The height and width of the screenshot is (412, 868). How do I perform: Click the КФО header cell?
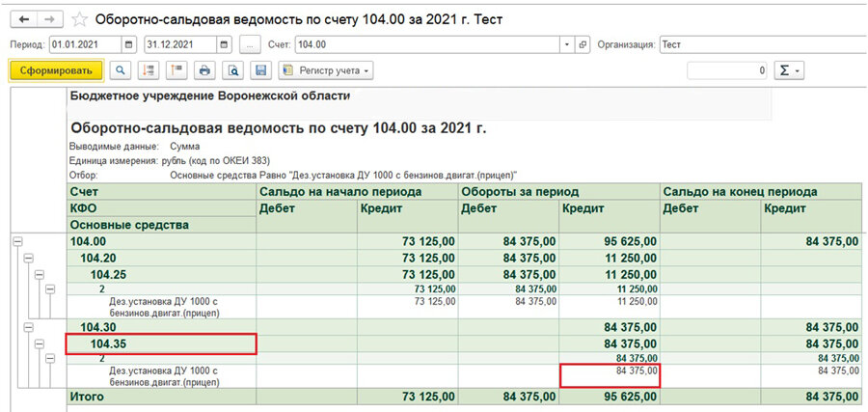161,208
